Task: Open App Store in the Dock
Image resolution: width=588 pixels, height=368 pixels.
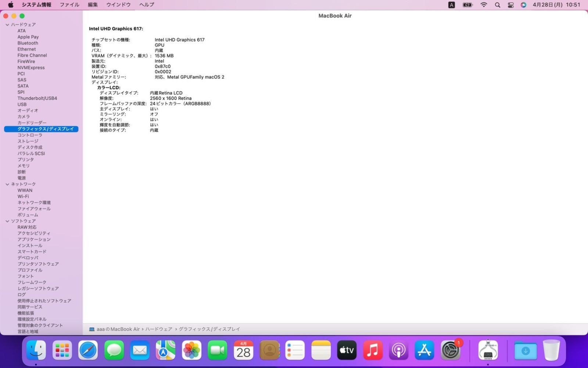Action: click(x=424, y=350)
